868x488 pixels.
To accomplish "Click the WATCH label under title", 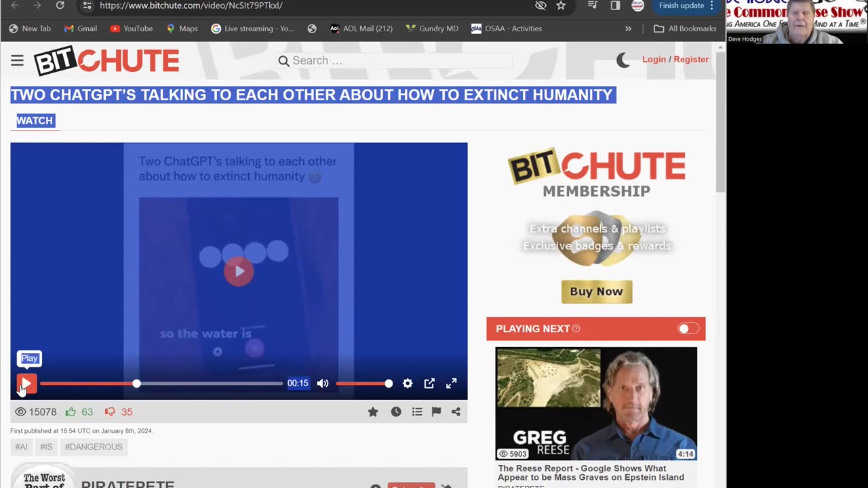I will click(x=35, y=121).
